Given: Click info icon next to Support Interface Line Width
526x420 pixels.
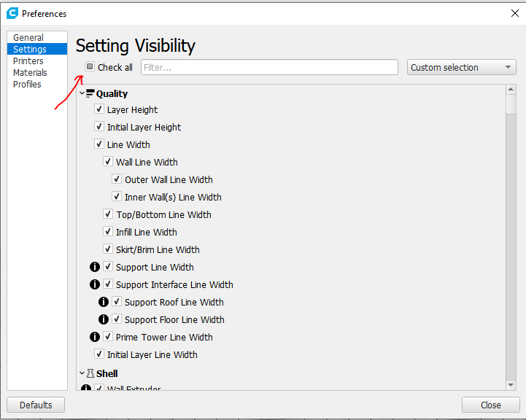Looking at the screenshot, I should tap(95, 285).
